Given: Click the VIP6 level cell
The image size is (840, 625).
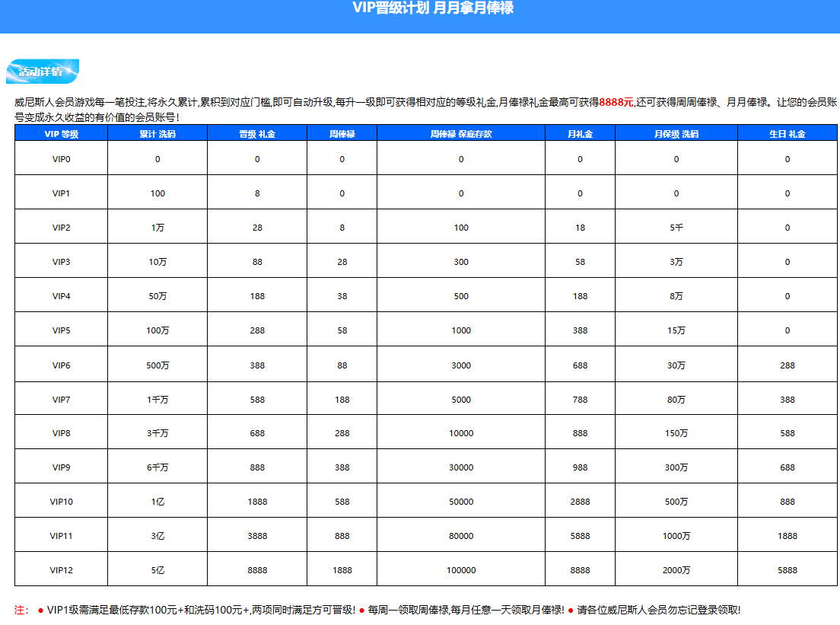Looking at the screenshot, I should pyautogui.click(x=61, y=365).
